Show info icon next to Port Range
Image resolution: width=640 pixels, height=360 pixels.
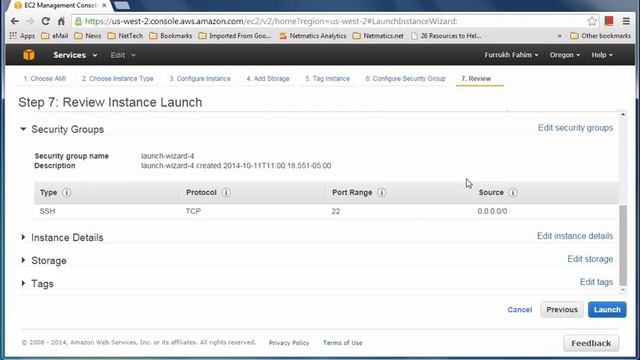[x=382, y=192]
